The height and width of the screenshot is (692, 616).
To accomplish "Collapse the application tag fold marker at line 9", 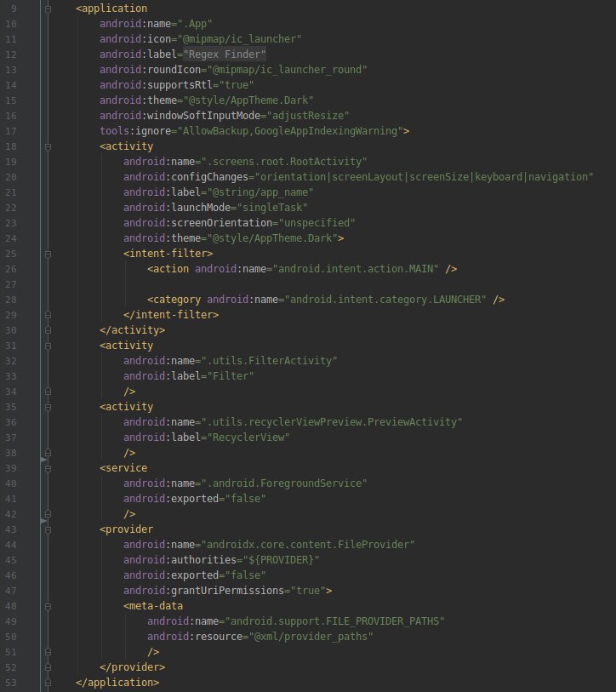I will tap(48, 9).
